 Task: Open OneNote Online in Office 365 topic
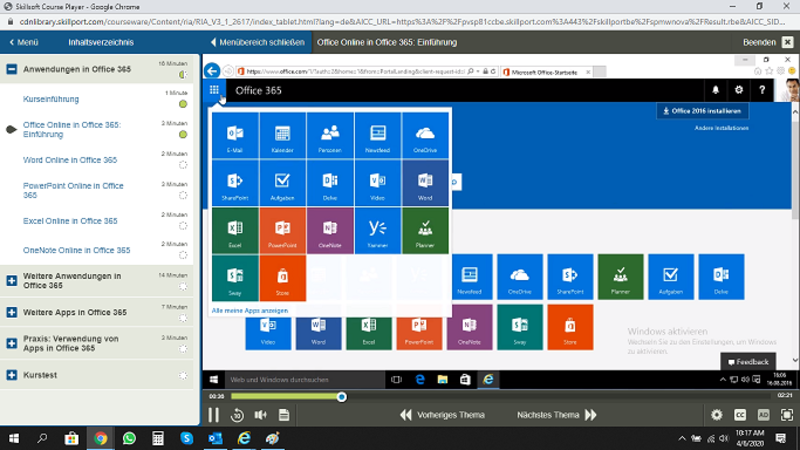(x=77, y=250)
